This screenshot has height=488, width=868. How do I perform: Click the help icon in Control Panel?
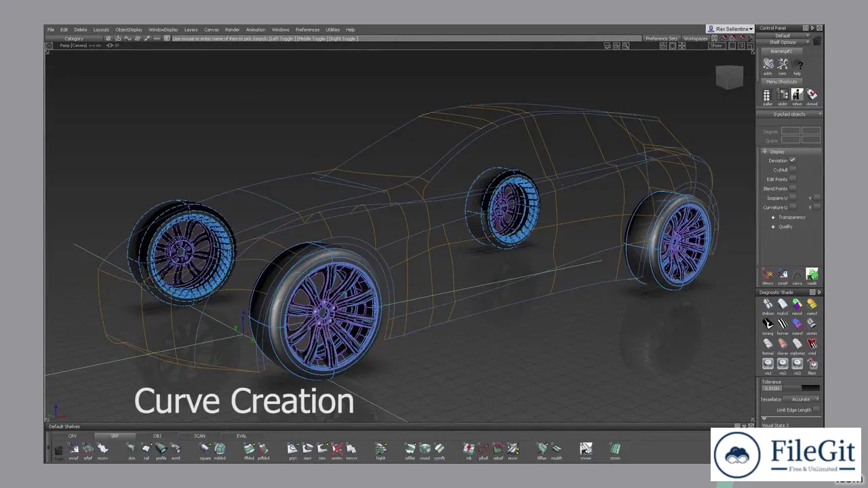tap(797, 65)
